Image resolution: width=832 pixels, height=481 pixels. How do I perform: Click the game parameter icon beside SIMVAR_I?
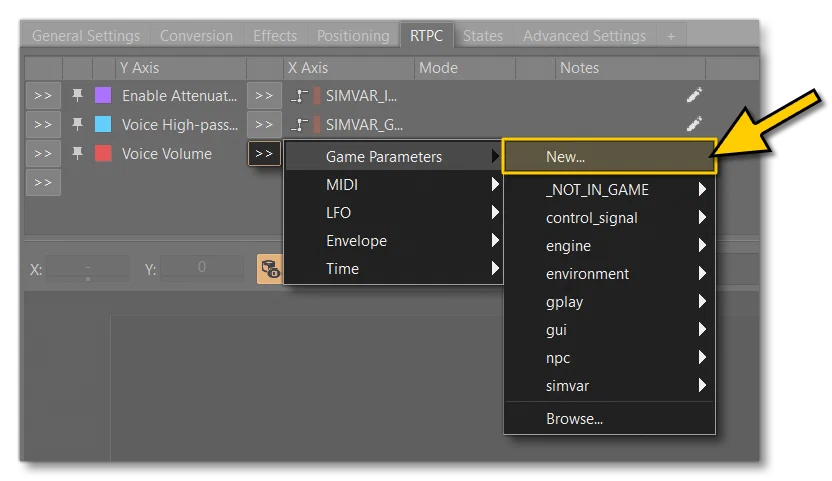click(299, 96)
